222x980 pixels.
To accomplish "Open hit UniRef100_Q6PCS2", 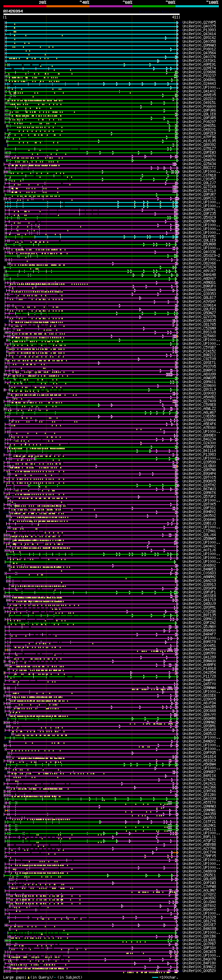I will (199, 198).
